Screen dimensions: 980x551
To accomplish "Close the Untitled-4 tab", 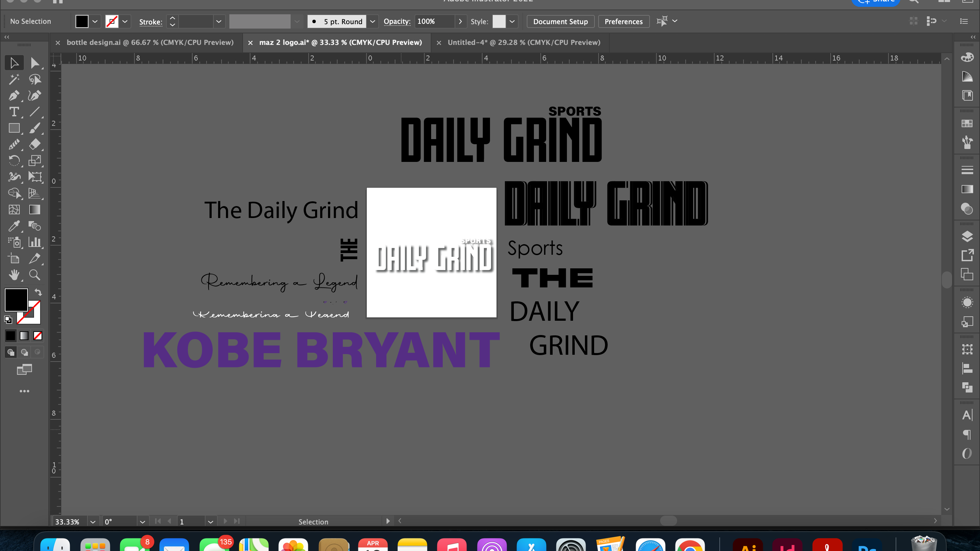I will [x=439, y=43].
